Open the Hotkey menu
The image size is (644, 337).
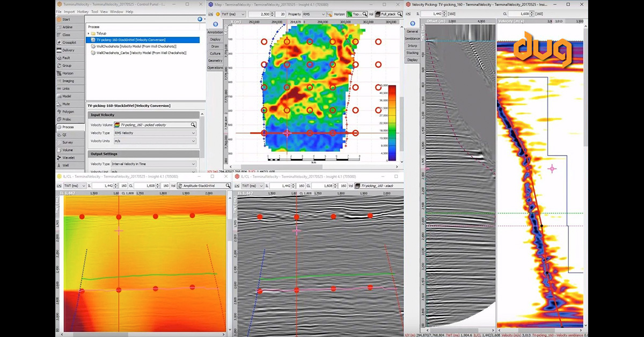point(83,11)
